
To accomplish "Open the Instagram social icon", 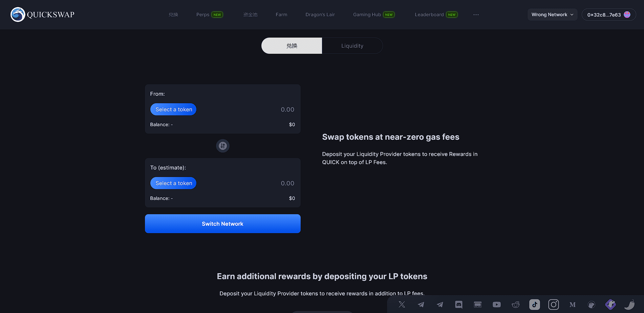I will 554,305.
